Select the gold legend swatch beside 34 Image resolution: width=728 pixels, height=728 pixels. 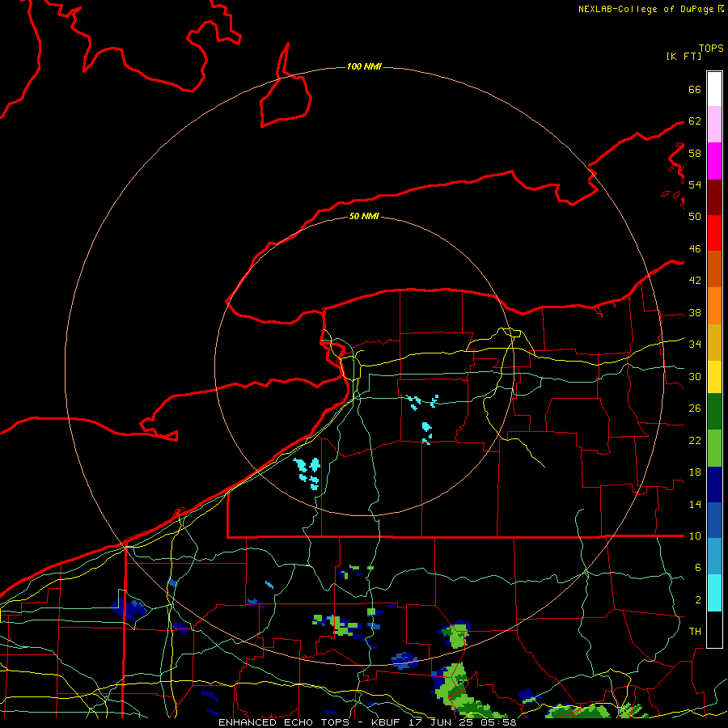(714, 342)
